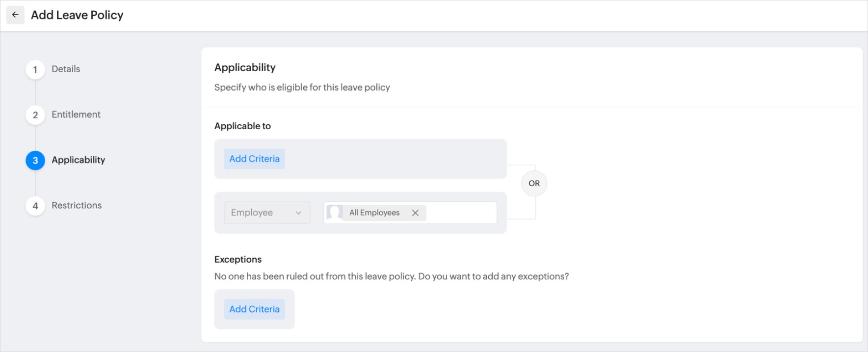Add criteria under Applicable to
The height and width of the screenshot is (352, 868).
(x=254, y=159)
